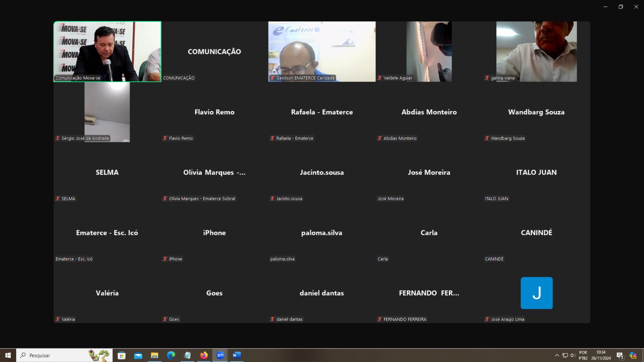The width and height of the screenshot is (644, 362).
Task: Click the network status icon
Action: (x=565, y=355)
